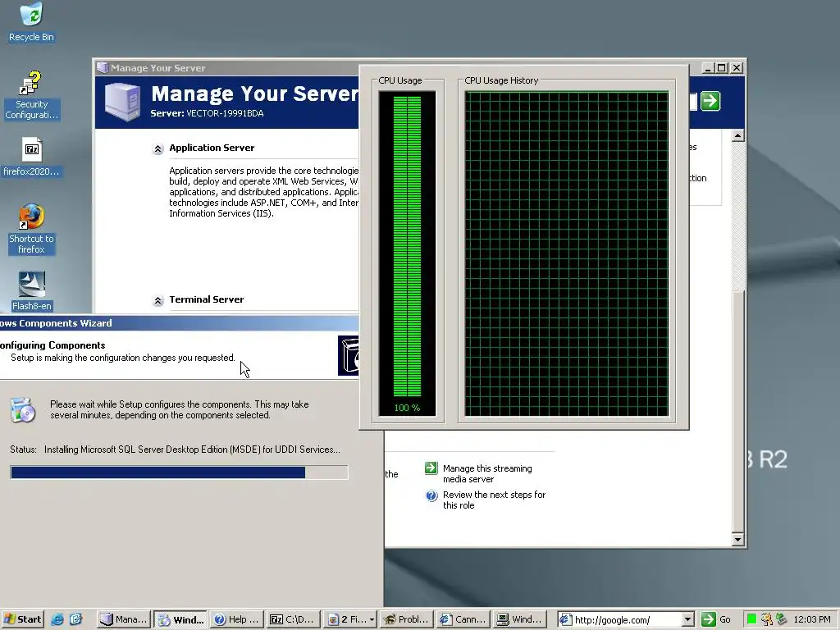Maximize the Manage Your Server window
840x630 pixels.
pyautogui.click(x=722, y=68)
